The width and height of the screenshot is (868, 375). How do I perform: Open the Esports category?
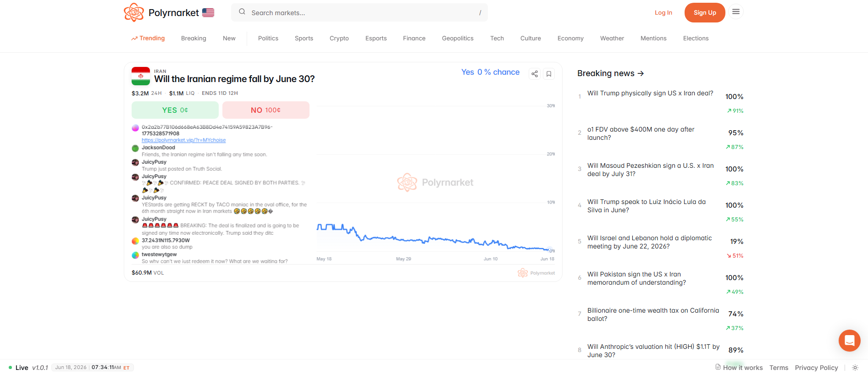pyautogui.click(x=376, y=39)
